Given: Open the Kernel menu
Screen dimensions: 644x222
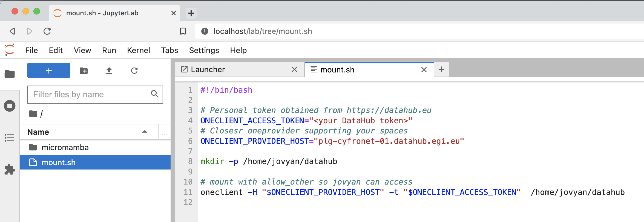Looking at the screenshot, I should pyautogui.click(x=138, y=50).
